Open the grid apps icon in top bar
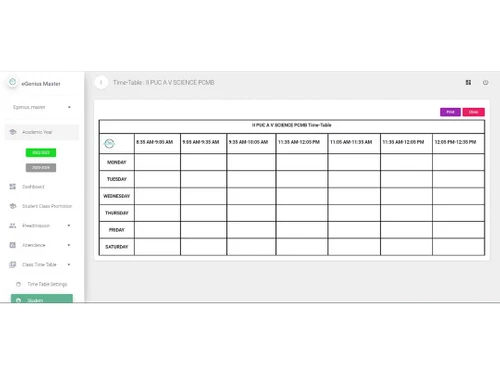Screen dimensions: 500x375 pyautogui.click(x=468, y=82)
